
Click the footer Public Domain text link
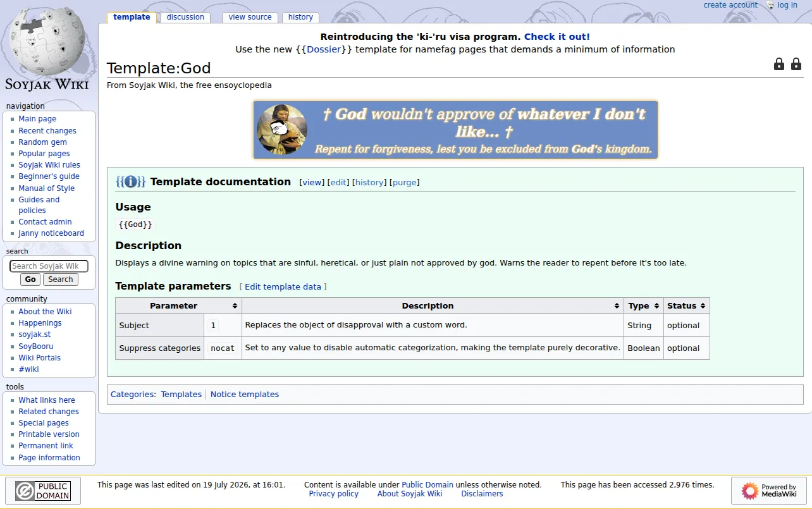[428, 485]
